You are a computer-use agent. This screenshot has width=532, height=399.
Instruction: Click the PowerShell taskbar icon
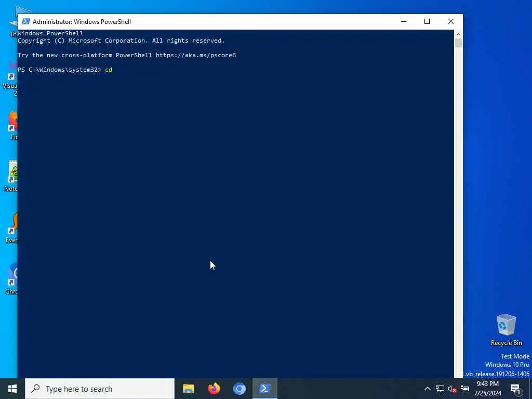click(264, 389)
